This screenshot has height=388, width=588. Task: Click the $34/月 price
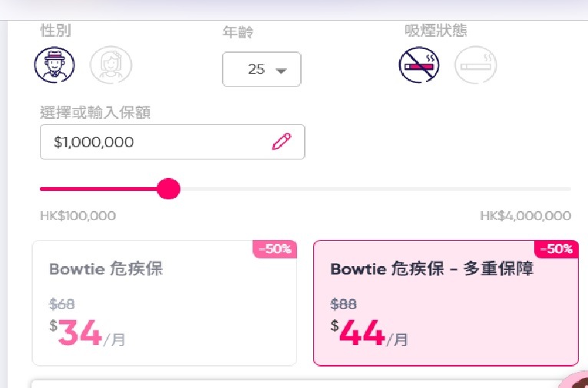pyautogui.click(x=87, y=333)
